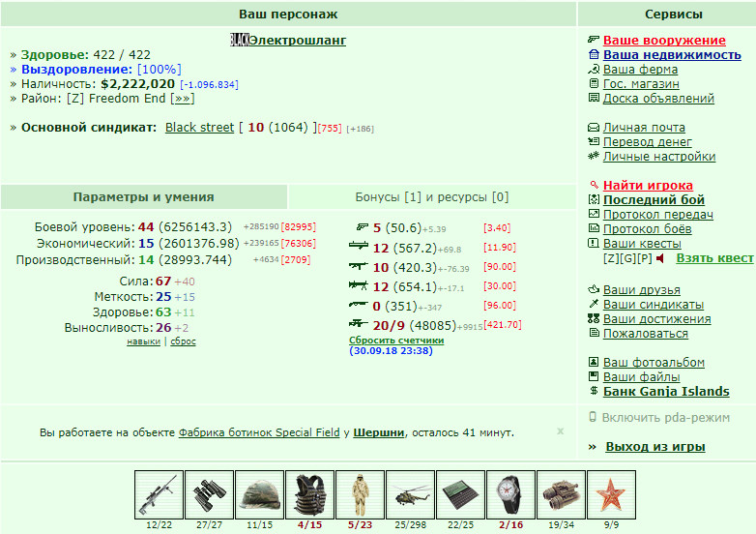Click the exclamation icon beside Ваши квесты

[x=594, y=243]
